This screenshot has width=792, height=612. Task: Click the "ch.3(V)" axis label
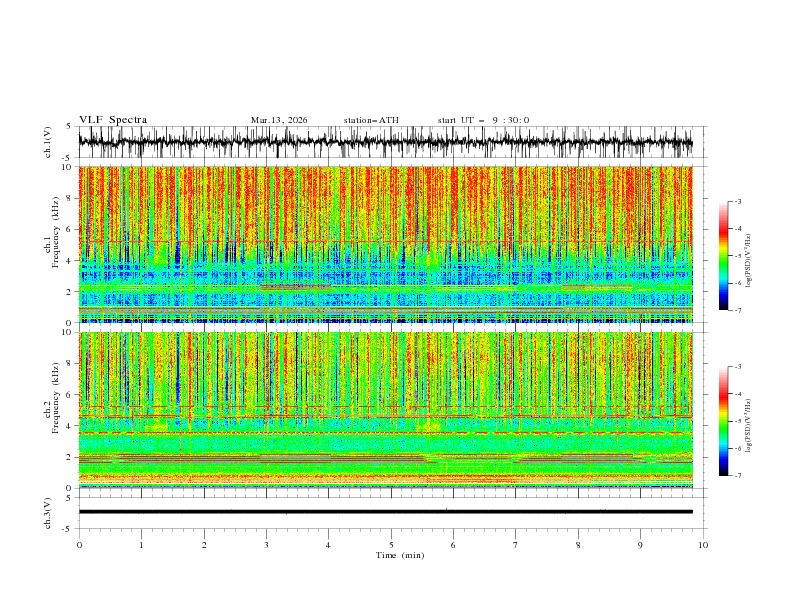pos(48,513)
